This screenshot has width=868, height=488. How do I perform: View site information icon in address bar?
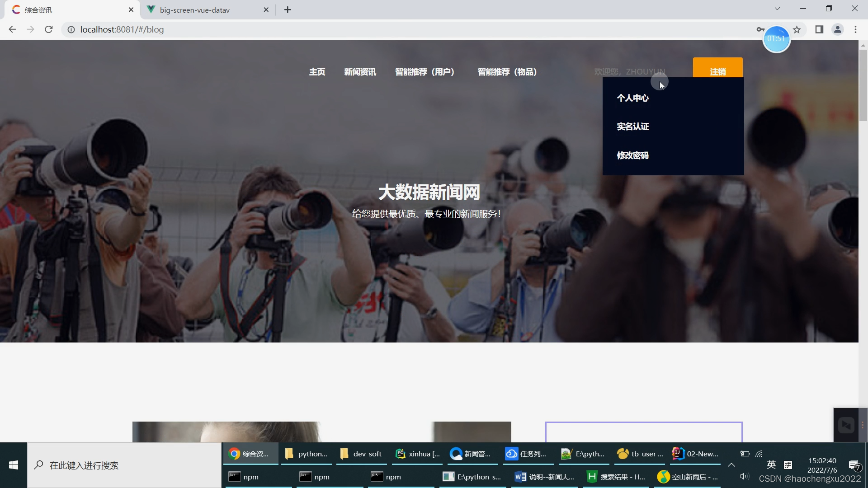71,29
